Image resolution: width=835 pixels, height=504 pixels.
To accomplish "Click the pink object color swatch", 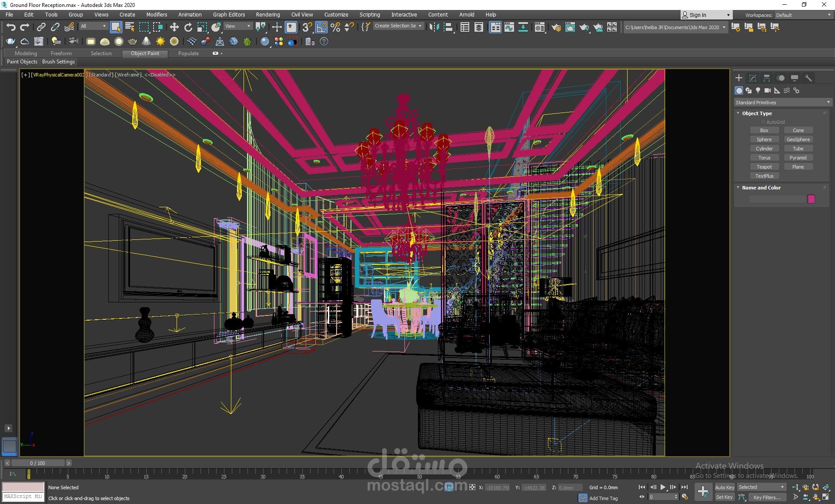I will (811, 199).
